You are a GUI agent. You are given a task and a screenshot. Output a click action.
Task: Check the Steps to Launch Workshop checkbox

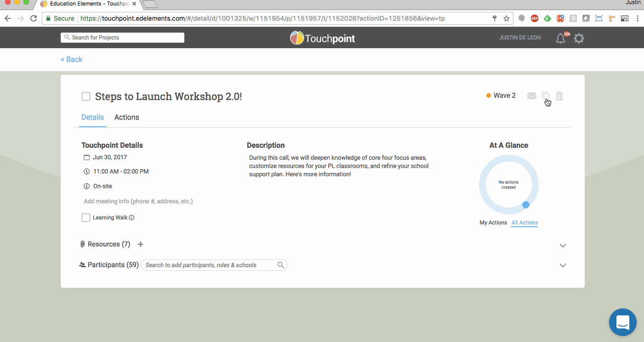[x=86, y=96]
